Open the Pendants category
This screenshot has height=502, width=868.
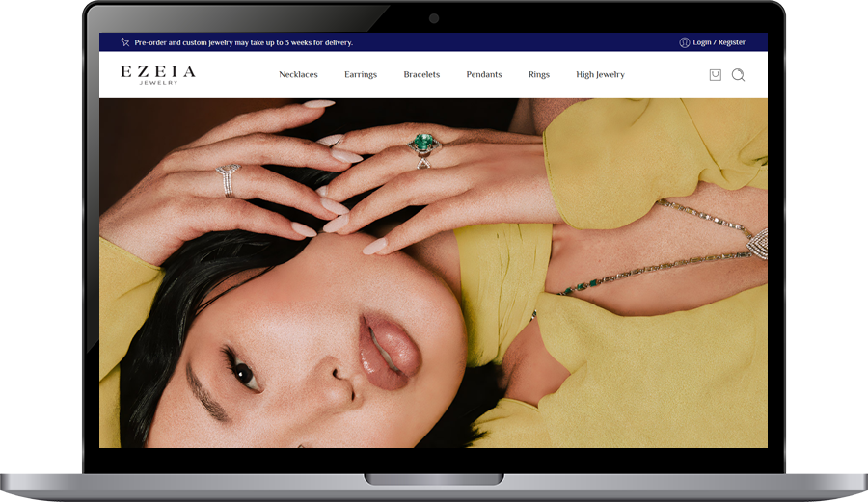click(484, 75)
